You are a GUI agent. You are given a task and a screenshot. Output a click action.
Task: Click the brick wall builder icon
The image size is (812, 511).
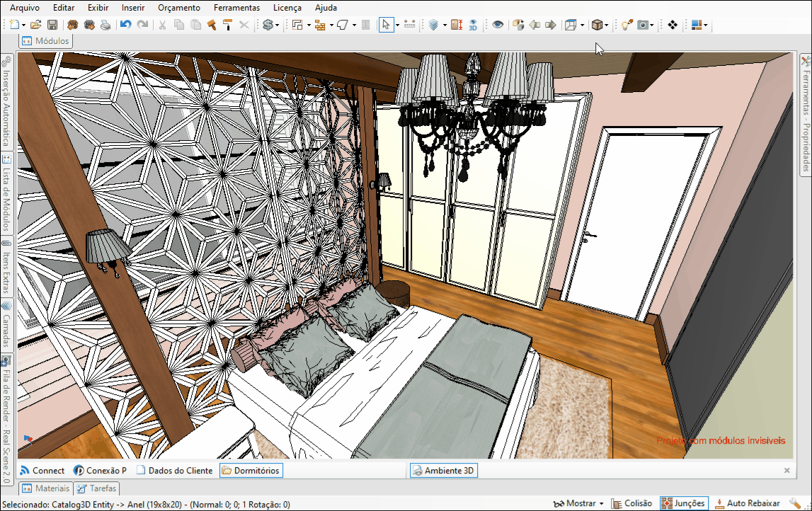coord(320,25)
